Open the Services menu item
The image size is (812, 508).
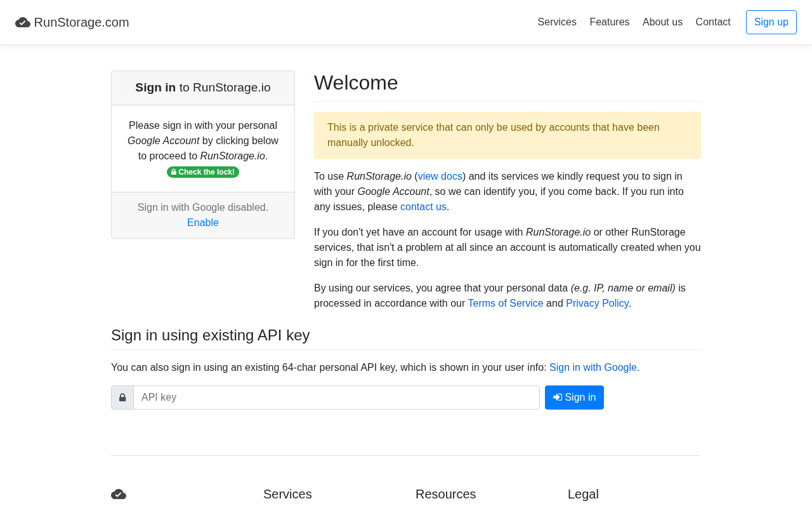tap(557, 22)
